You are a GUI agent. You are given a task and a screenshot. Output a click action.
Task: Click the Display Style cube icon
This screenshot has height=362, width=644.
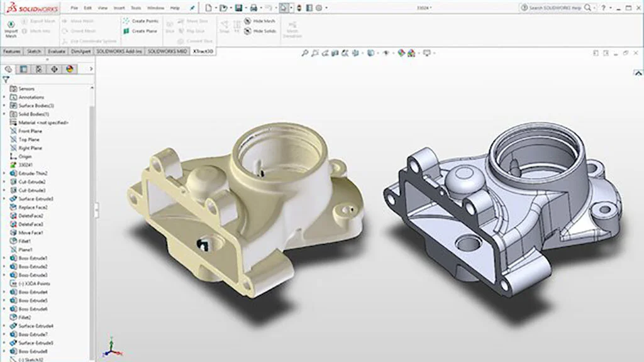[x=371, y=53]
